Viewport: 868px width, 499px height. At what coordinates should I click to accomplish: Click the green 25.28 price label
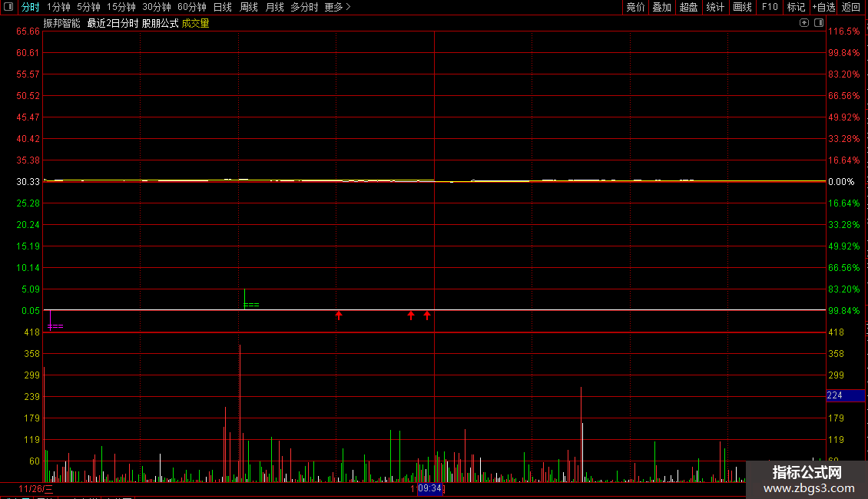tap(28, 203)
